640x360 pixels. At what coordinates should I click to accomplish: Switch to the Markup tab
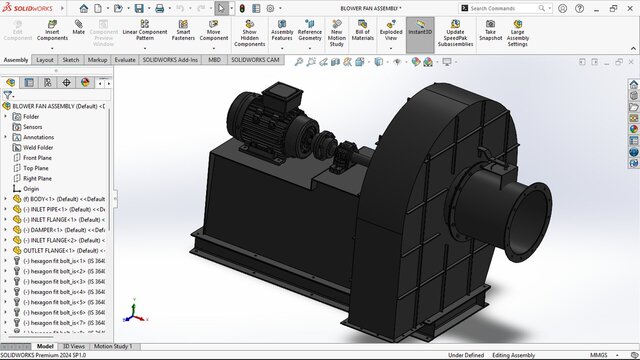point(98,60)
